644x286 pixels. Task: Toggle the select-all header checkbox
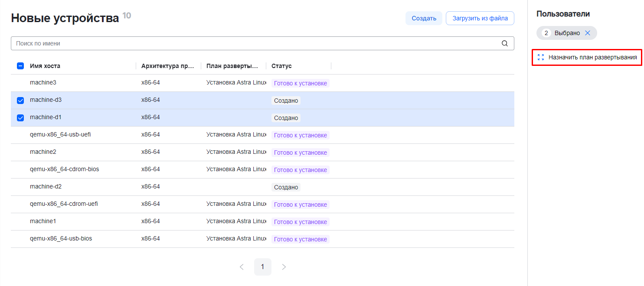(x=20, y=66)
